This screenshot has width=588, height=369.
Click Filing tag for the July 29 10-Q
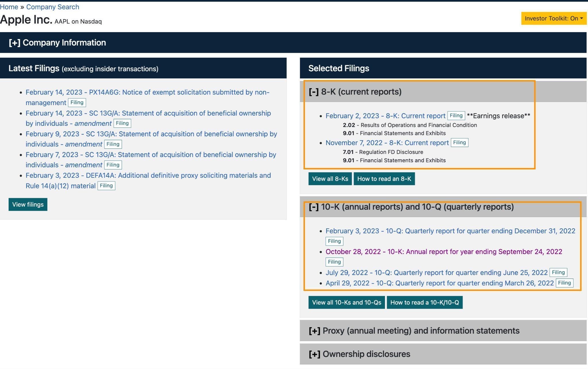tap(558, 272)
